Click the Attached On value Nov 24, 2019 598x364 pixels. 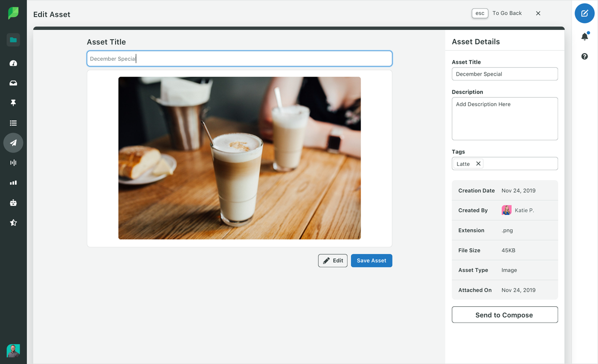point(519,290)
